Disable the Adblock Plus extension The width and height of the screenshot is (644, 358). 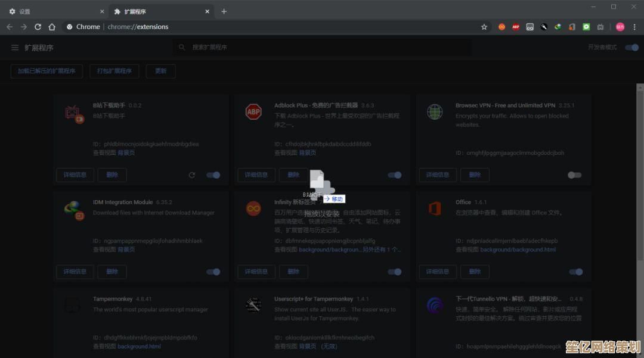click(x=395, y=175)
